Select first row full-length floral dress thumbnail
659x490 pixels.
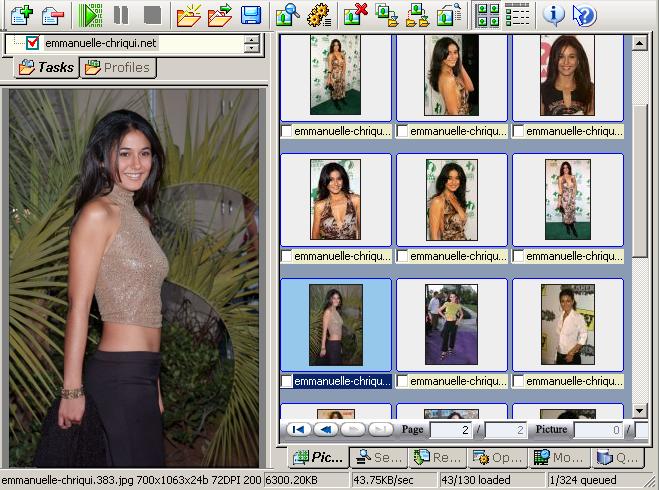[335, 75]
